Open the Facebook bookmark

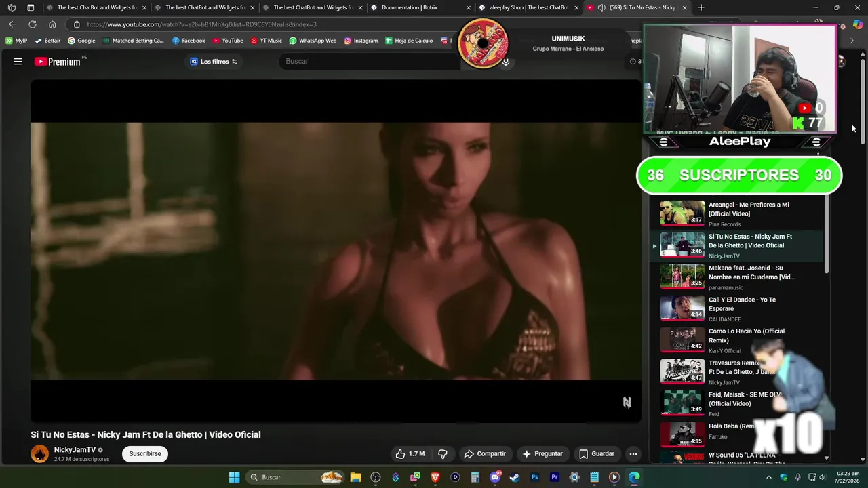(189, 41)
